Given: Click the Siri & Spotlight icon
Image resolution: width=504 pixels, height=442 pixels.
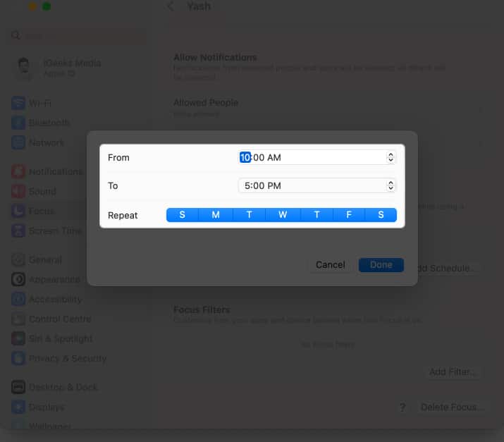Looking at the screenshot, I should pos(18,338).
